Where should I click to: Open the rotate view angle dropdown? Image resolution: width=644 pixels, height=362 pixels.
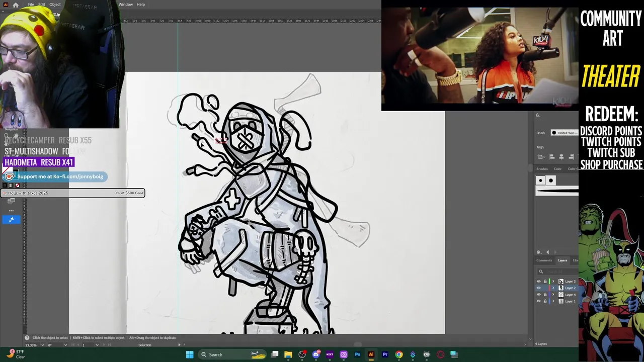click(x=66, y=345)
